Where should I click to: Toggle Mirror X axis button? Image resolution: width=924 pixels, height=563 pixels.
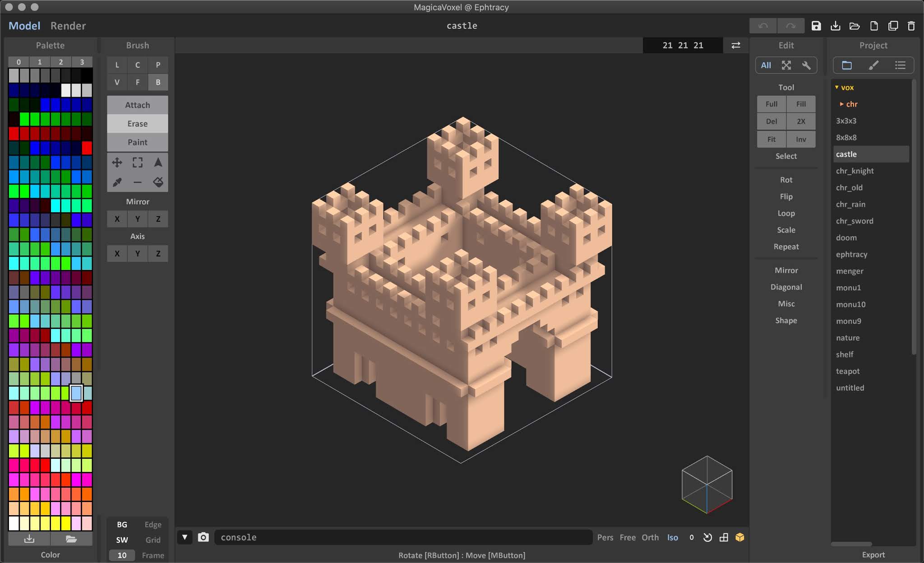(x=117, y=219)
